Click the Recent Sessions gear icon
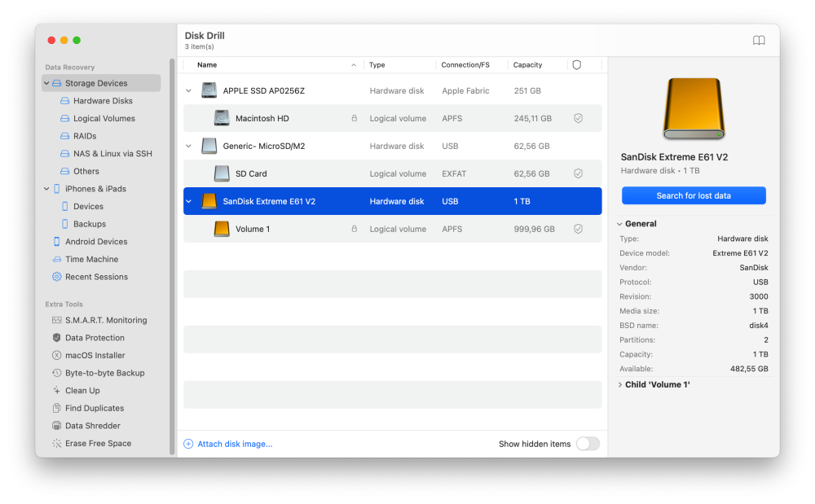 pos(57,277)
